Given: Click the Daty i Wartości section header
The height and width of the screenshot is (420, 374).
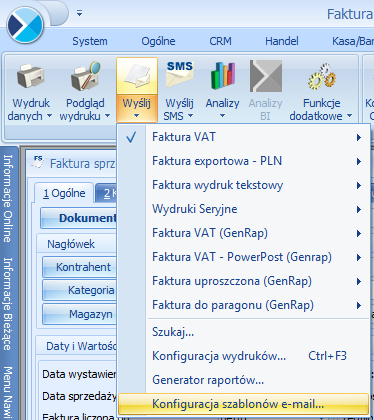Looking at the screenshot, I should click(81, 346).
